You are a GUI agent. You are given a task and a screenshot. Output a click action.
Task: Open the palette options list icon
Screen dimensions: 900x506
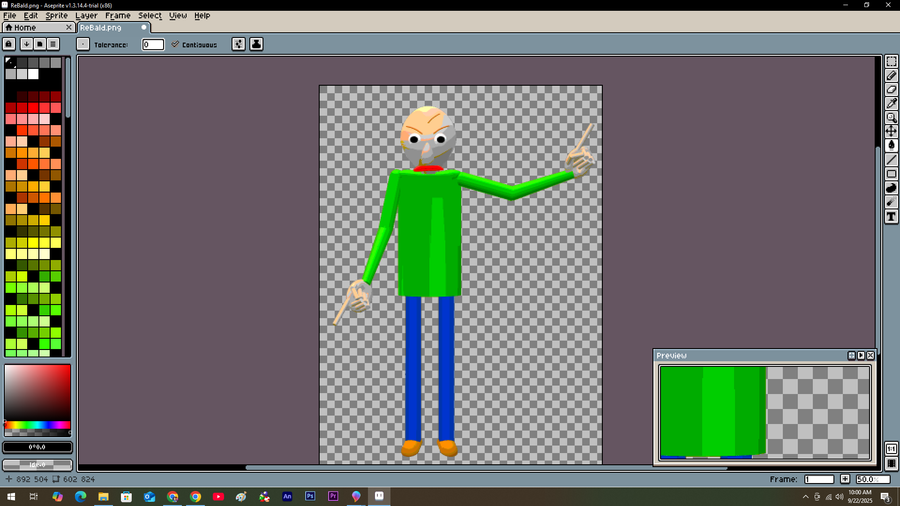53,44
